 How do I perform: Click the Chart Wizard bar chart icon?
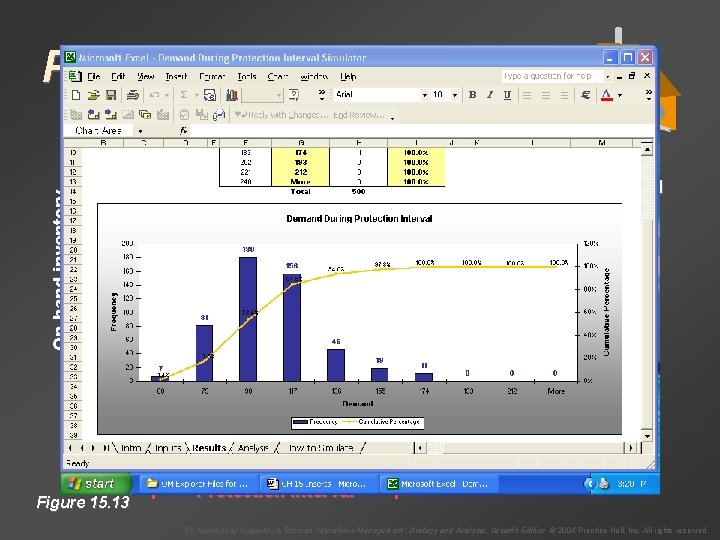point(231,95)
